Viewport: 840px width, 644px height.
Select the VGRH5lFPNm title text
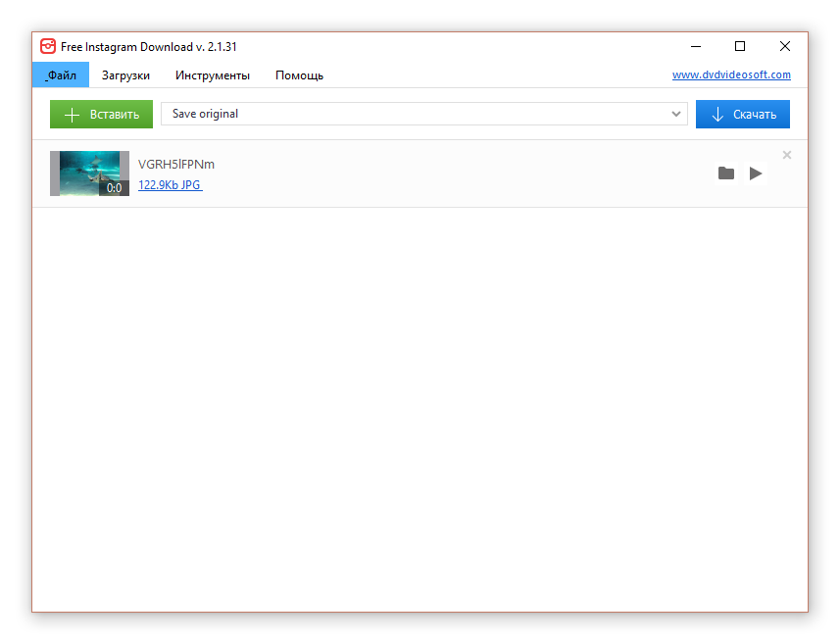pyautogui.click(x=176, y=164)
